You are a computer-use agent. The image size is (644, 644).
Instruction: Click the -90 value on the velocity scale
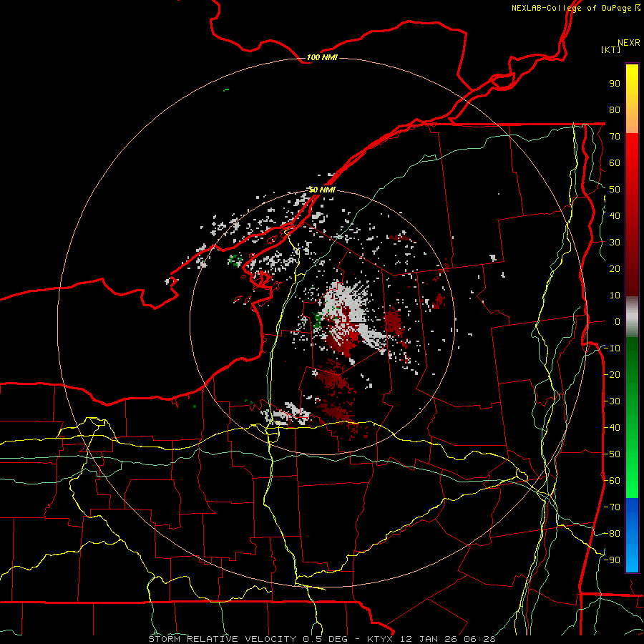pyautogui.click(x=612, y=560)
